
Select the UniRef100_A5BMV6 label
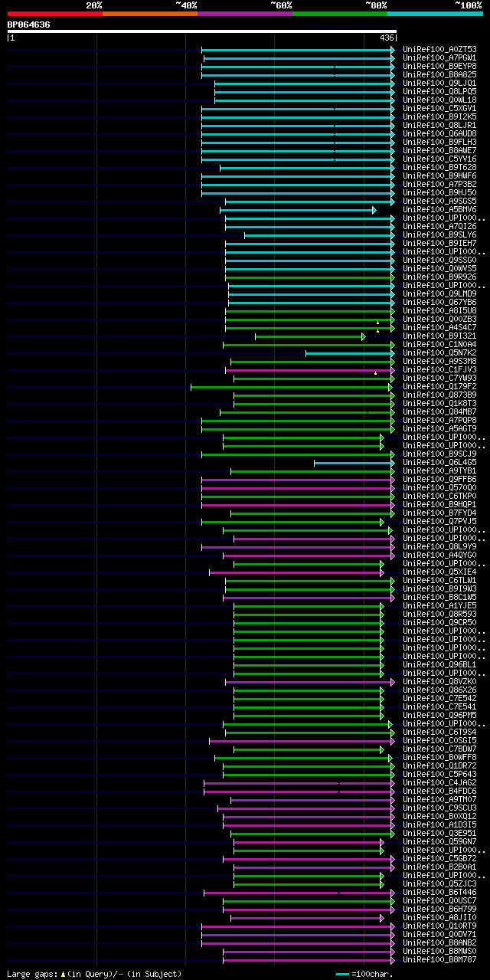point(439,210)
